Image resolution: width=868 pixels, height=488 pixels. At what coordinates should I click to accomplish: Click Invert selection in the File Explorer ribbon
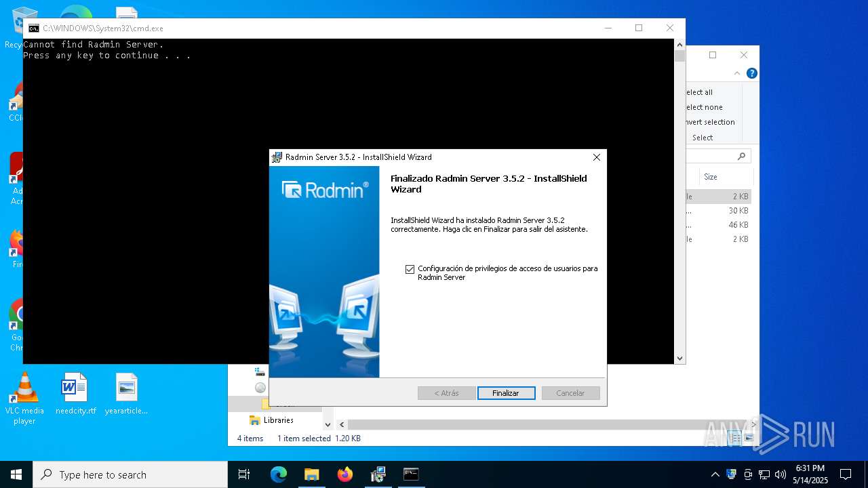click(709, 122)
